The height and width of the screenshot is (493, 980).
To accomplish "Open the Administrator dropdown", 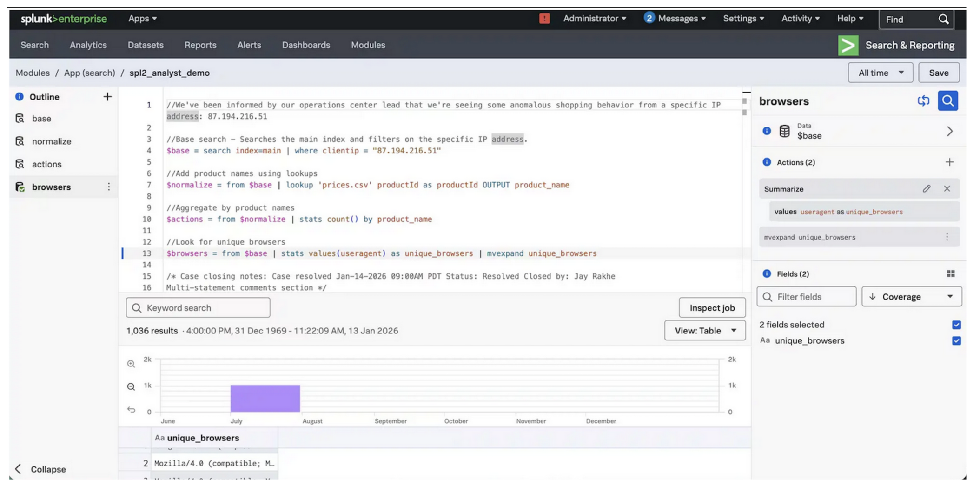I will [595, 19].
